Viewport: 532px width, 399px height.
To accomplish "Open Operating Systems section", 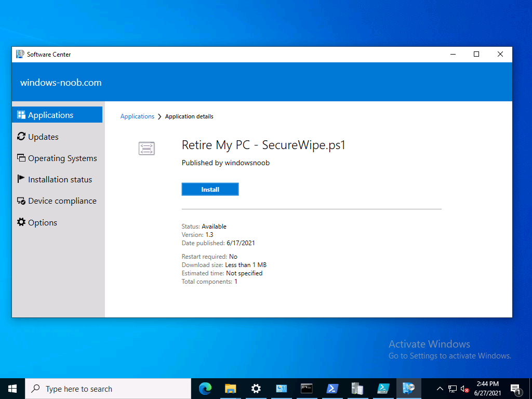I will [57, 158].
